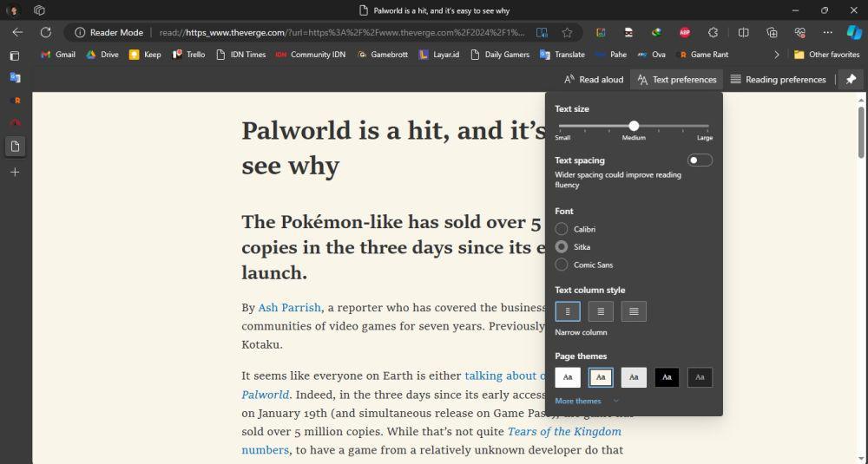Image resolution: width=868 pixels, height=464 pixels.
Task: Open Collections icon
Action: pos(772,33)
